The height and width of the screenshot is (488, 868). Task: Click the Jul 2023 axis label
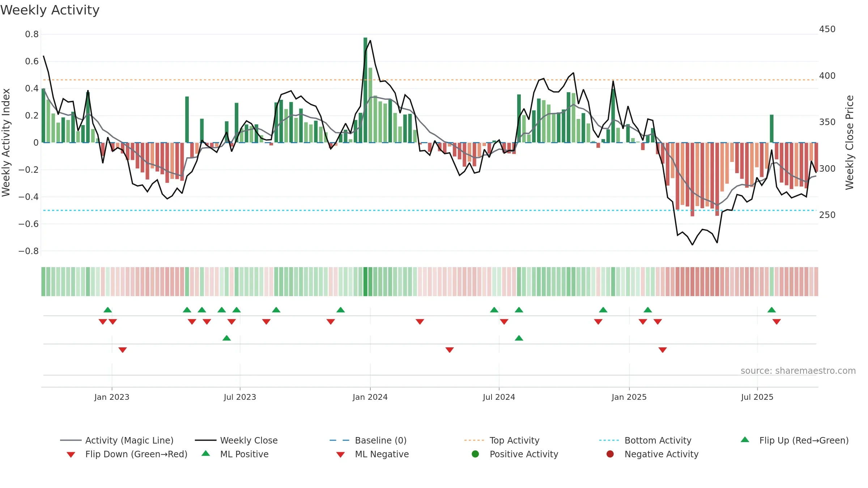click(x=240, y=397)
